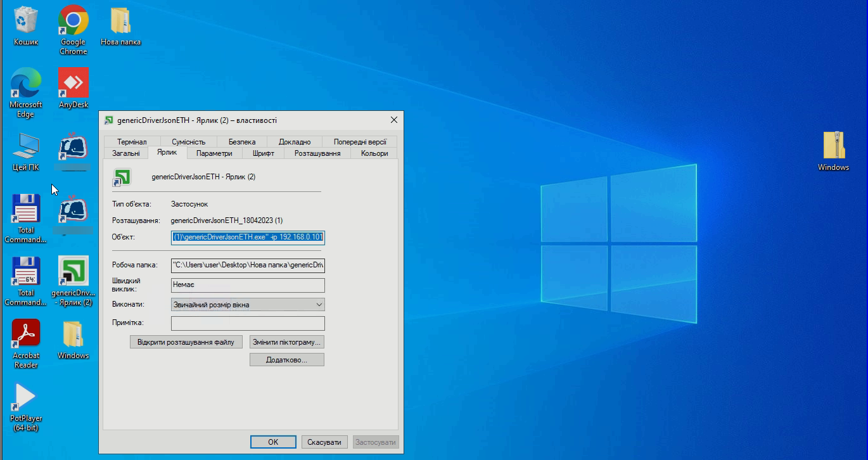This screenshot has height=460, width=868.
Task: Select the Recycle Bin (Кошик) icon
Action: pos(26,22)
